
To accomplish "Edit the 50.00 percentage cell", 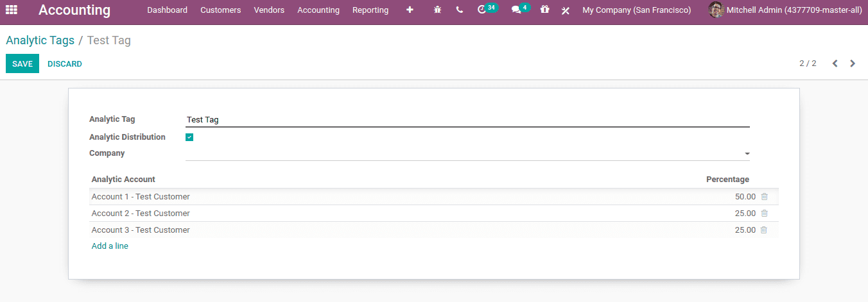I will 745,197.
